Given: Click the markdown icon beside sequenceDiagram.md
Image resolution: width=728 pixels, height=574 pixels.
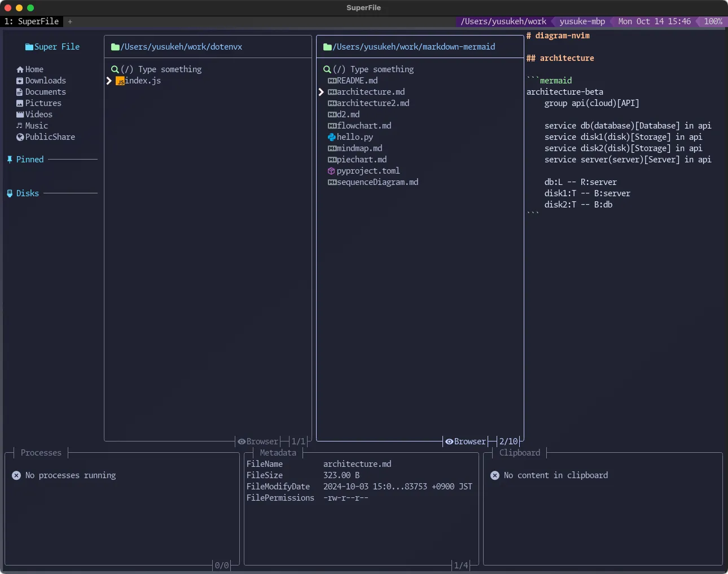Looking at the screenshot, I should click(332, 182).
